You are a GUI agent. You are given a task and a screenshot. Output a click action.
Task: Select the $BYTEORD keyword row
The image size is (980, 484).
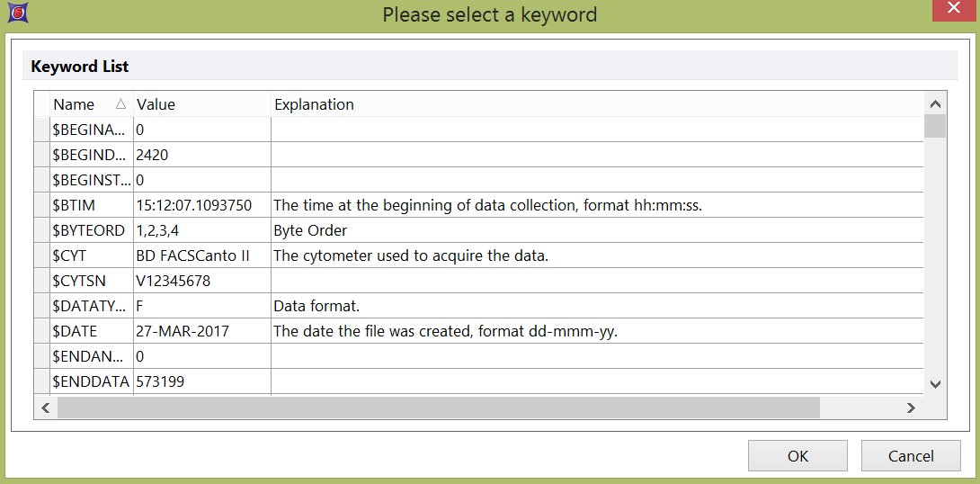(x=88, y=230)
